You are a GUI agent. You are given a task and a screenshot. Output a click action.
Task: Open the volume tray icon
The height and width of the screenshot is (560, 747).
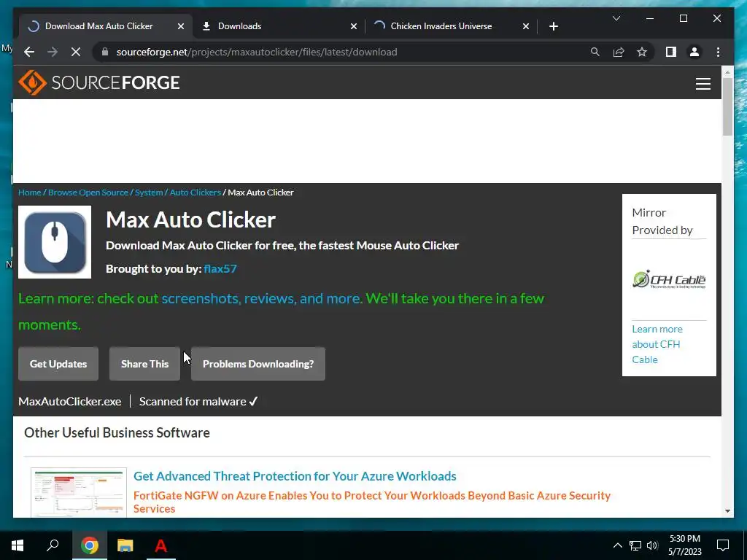point(652,545)
